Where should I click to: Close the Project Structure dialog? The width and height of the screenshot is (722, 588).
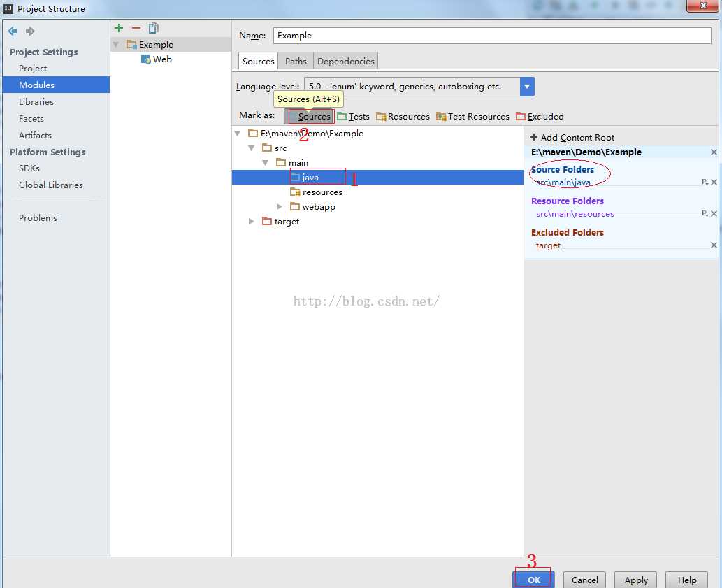(x=702, y=6)
